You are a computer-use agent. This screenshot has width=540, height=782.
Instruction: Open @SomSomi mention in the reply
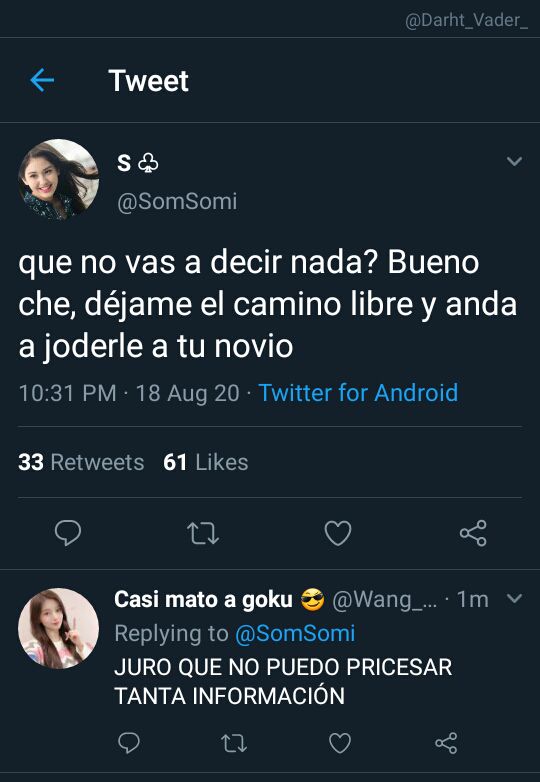tap(295, 633)
